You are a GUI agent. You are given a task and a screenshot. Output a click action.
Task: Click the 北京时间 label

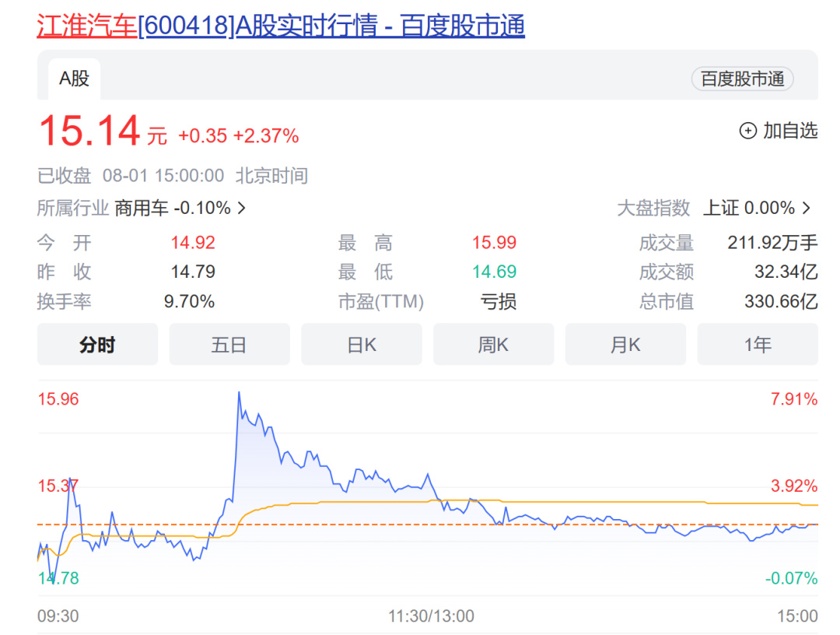[x=272, y=176]
